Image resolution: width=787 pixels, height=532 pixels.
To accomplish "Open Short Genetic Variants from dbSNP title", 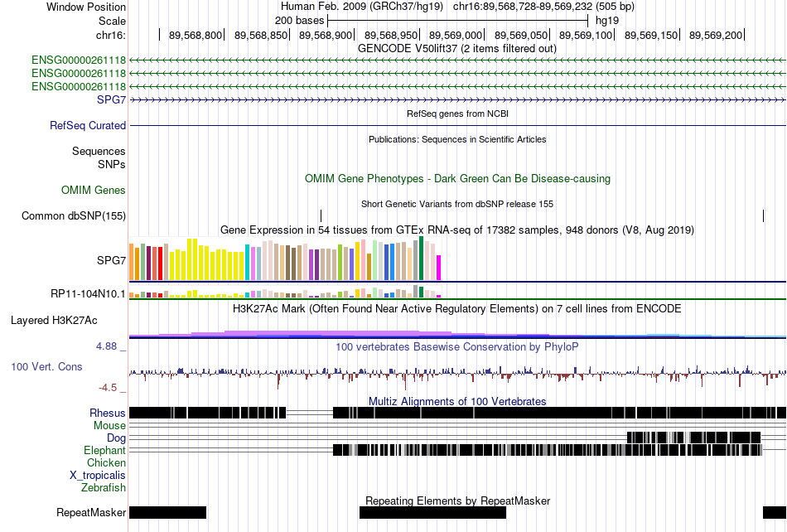I will tap(457, 205).
